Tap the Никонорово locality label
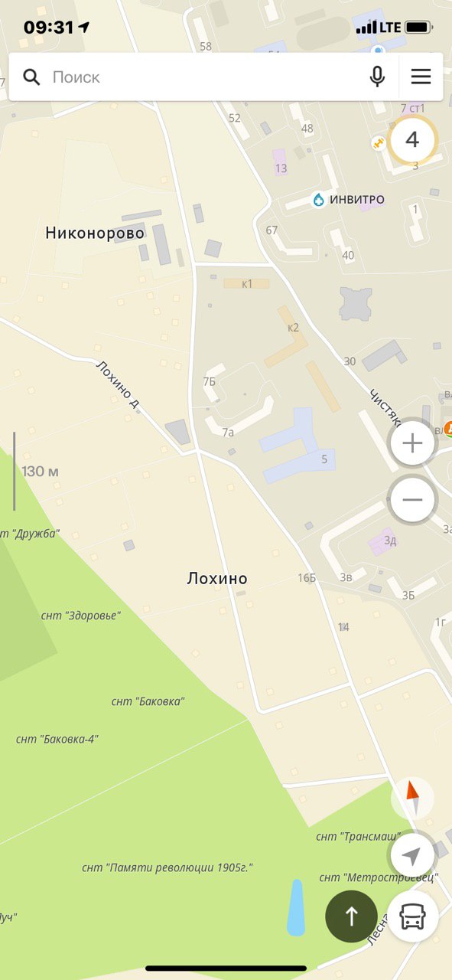The image size is (452, 980). pyautogui.click(x=95, y=233)
